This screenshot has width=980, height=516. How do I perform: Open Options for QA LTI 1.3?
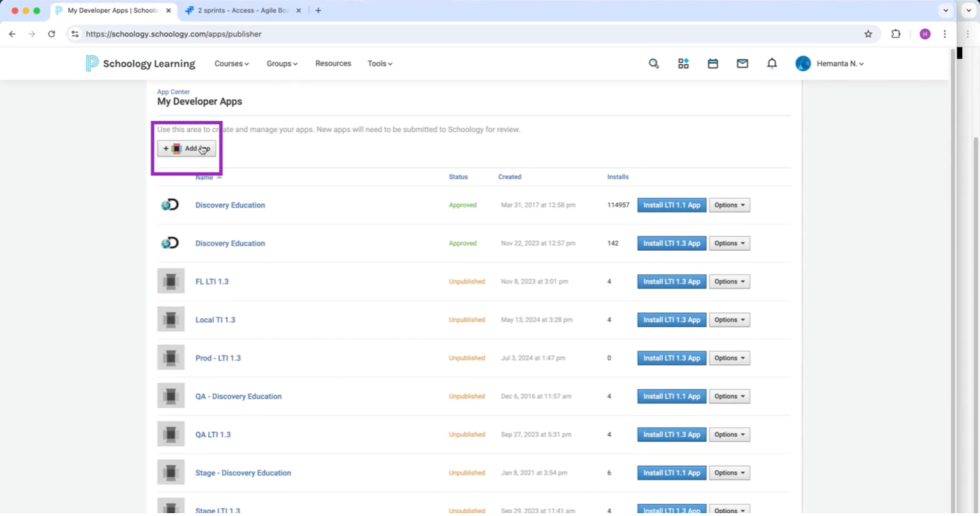click(x=729, y=435)
